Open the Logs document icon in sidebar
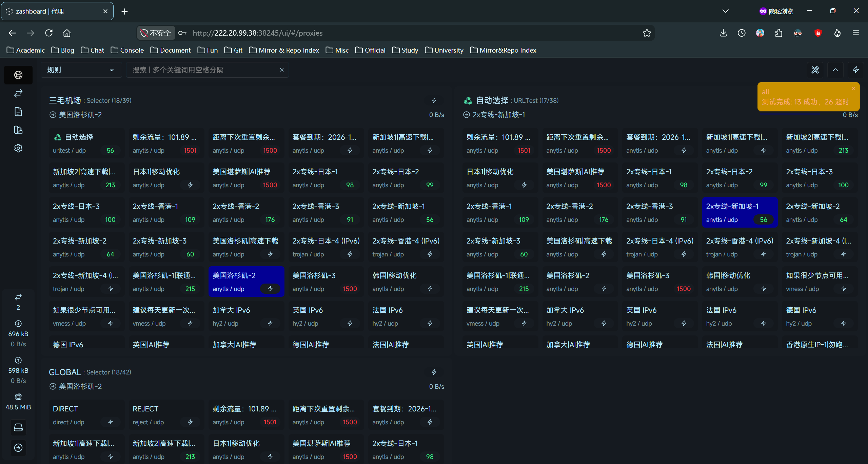Image resolution: width=868 pixels, height=464 pixels. [x=18, y=112]
